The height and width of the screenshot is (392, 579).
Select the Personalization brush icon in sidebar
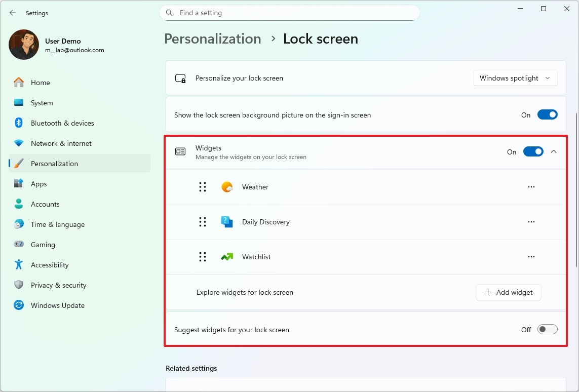(18, 163)
